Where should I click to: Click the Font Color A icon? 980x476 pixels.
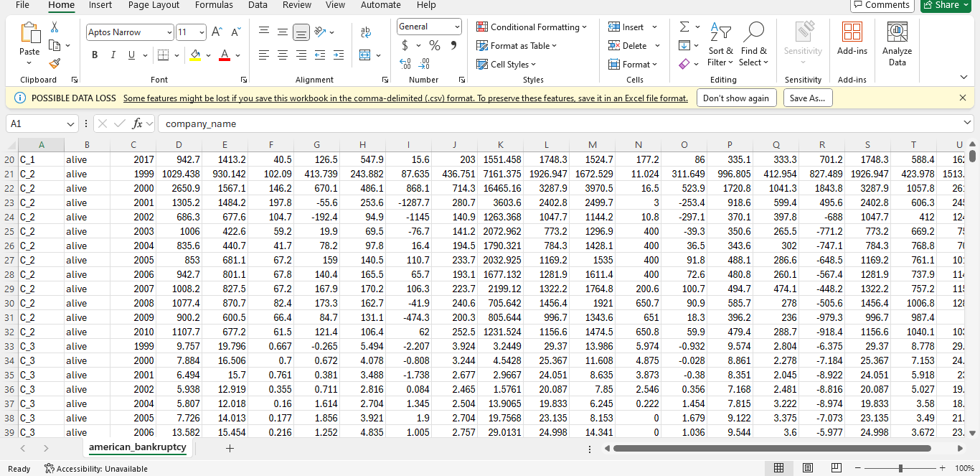click(224, 55)
